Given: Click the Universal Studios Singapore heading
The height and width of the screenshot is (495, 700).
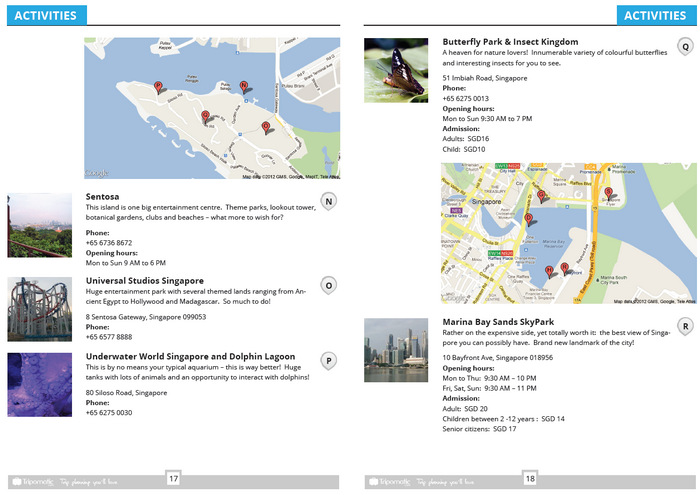Looking at the screenshot, I should tap(145, 281).
